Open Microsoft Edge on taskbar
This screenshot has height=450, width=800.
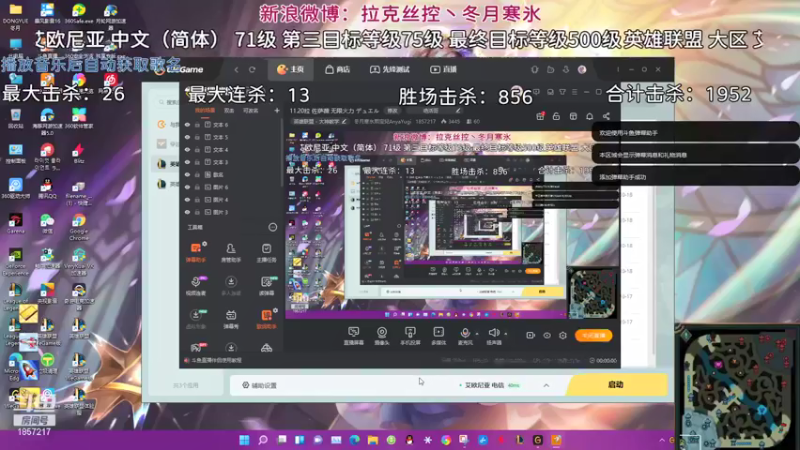coord(355,440)
